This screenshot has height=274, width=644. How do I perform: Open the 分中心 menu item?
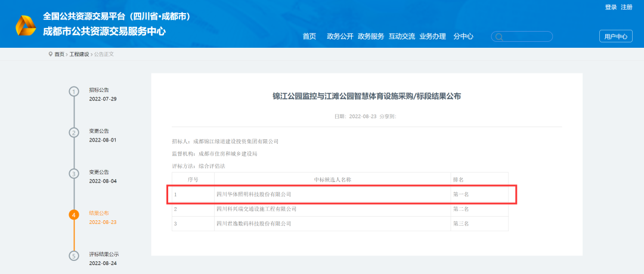tap(463, 36)
